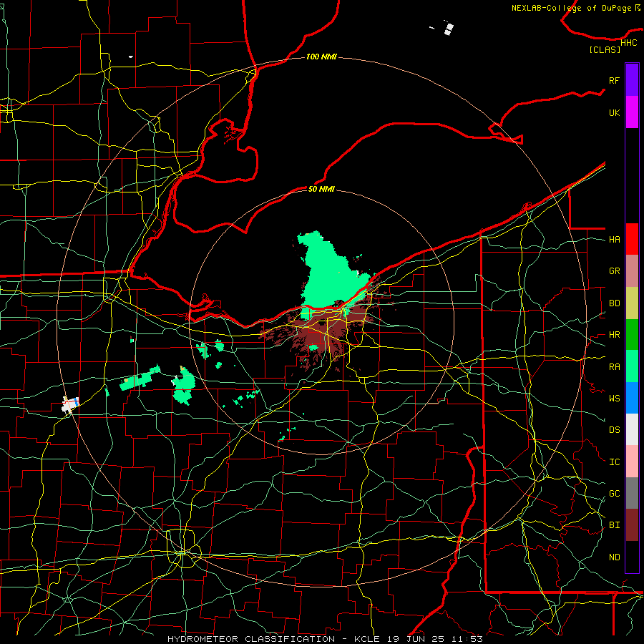
Task: Pick the mint green RA legend swatch
Action: click(x=632, y=366)
